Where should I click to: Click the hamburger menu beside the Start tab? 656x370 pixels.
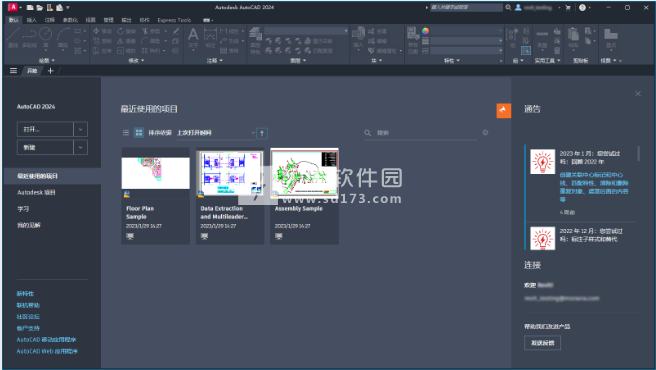tap(13, 71)
